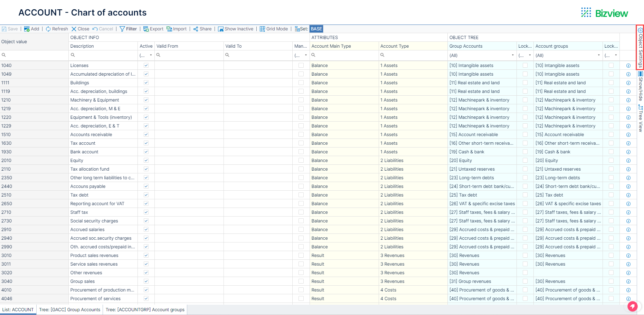
Task: Open info icon for row 4010
Action: point(628,290)
